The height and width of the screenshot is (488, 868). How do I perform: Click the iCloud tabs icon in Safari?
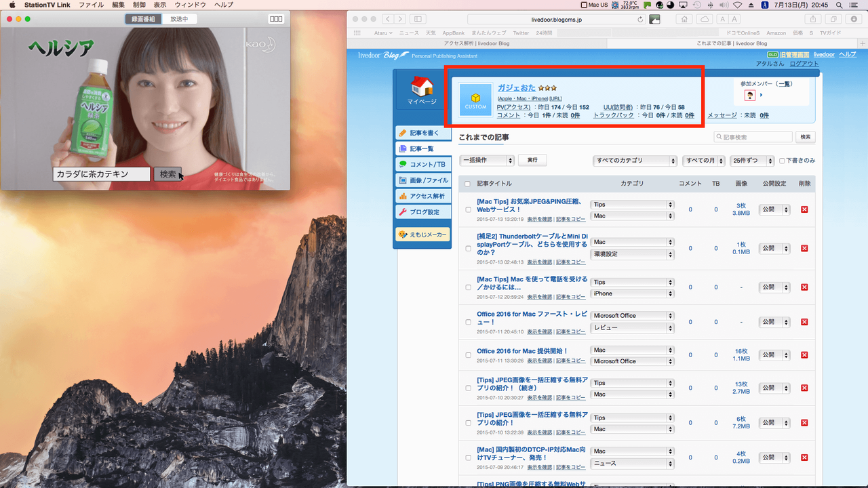[x=704, y=19]
